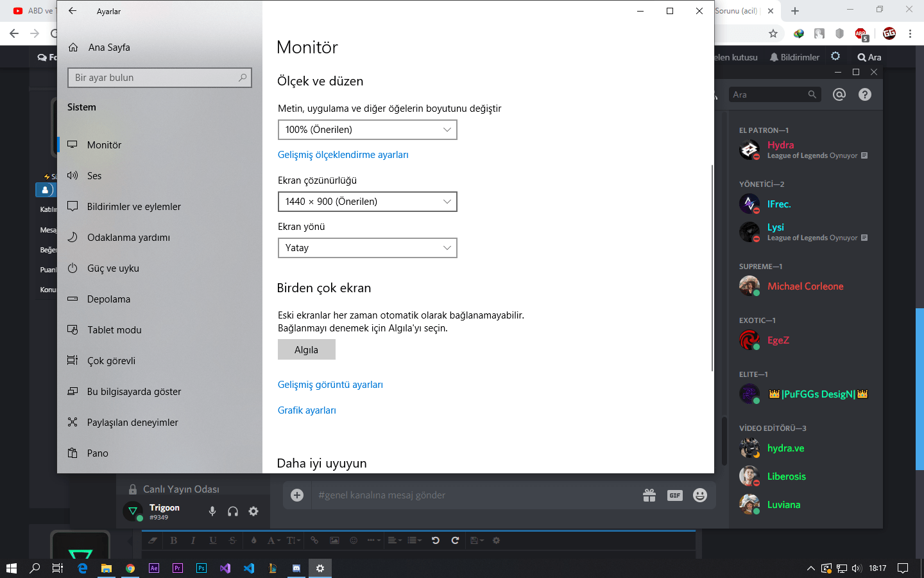Screen dimensions: 924x578
Task: Open Depolama settings
Action: click(160, 299)
